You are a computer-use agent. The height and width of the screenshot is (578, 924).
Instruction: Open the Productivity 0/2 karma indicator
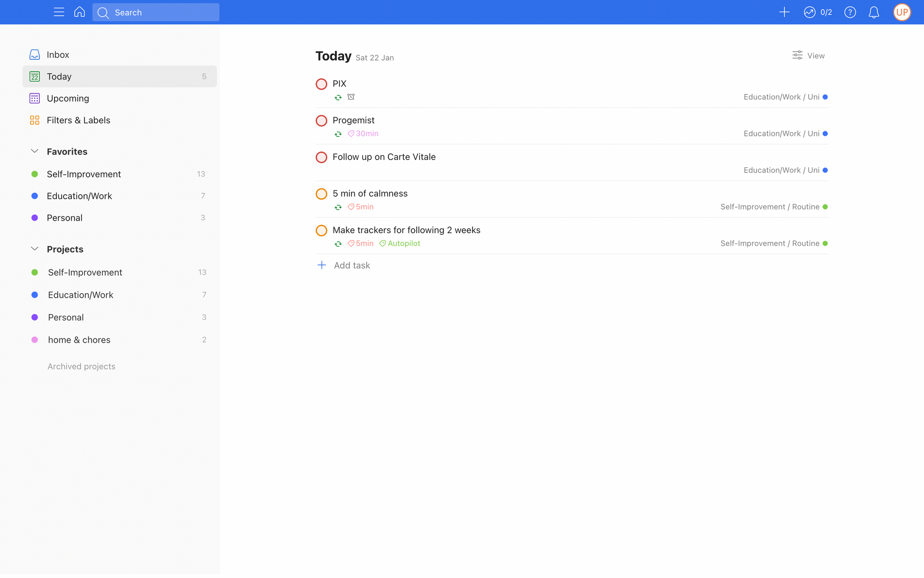click(x=818, y=12)
